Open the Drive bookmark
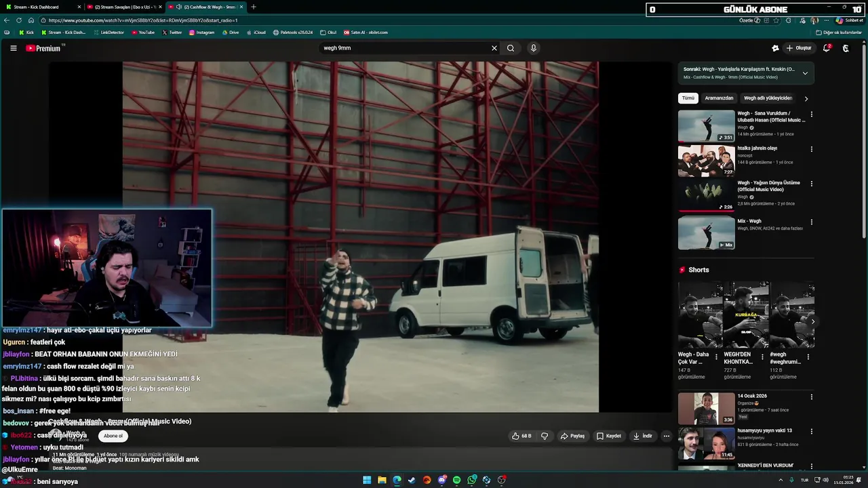 coord(231,33)
